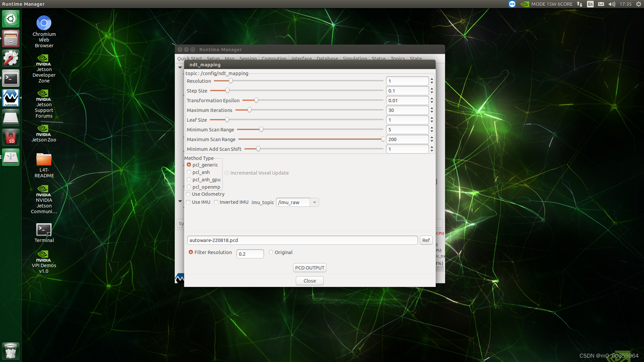644x362 pixels.
Task: Toggle the Inverted IMU checkbox
Action: point(216,202)
